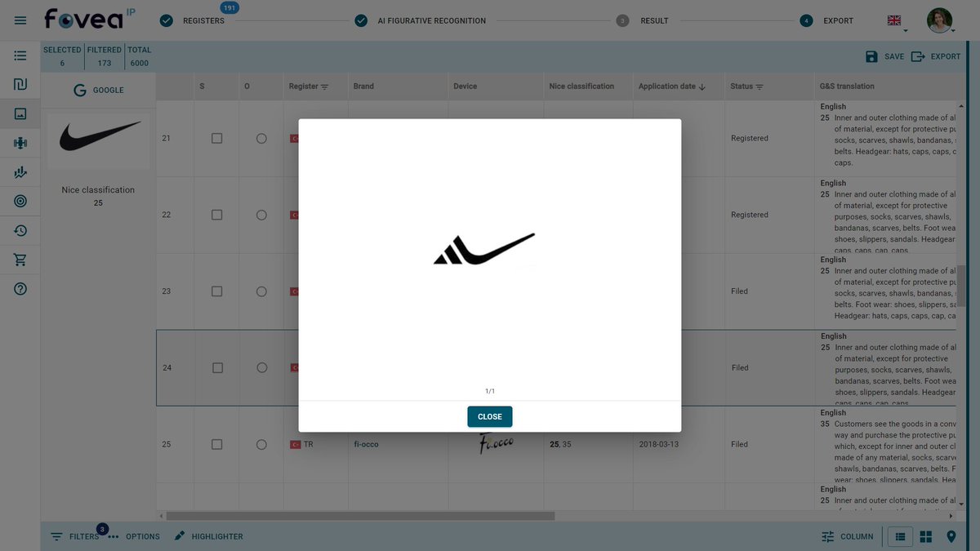Click the Export button at top right

936,56
